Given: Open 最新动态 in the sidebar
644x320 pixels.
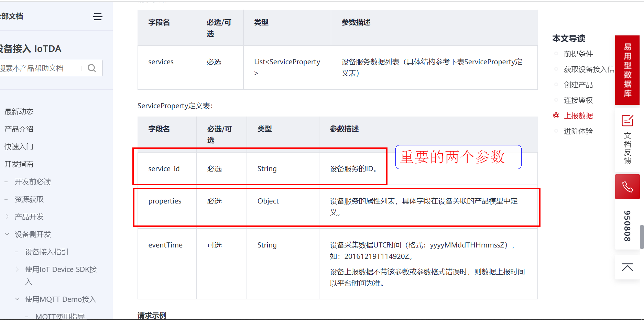Looking at the screenshot, I should pos(19,111).
